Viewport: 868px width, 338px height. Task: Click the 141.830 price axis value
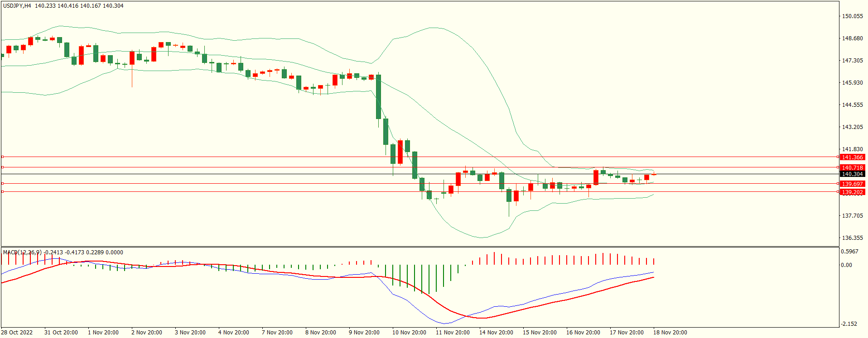pyautogui.click(x=852, y=149)
